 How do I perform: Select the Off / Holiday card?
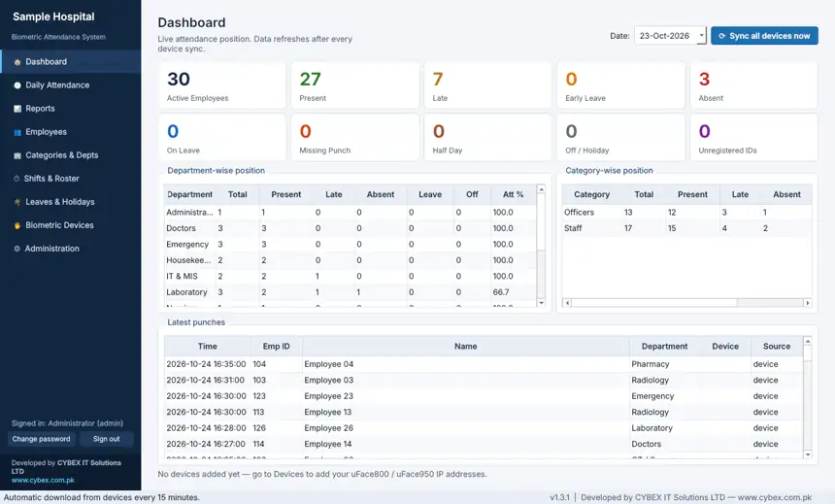[621, 138]
